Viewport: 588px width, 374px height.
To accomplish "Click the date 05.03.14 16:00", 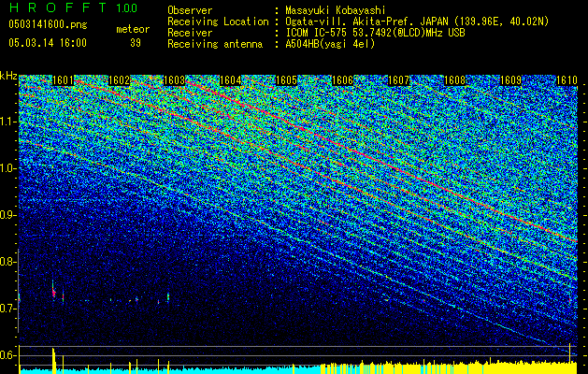I will 48,43.
